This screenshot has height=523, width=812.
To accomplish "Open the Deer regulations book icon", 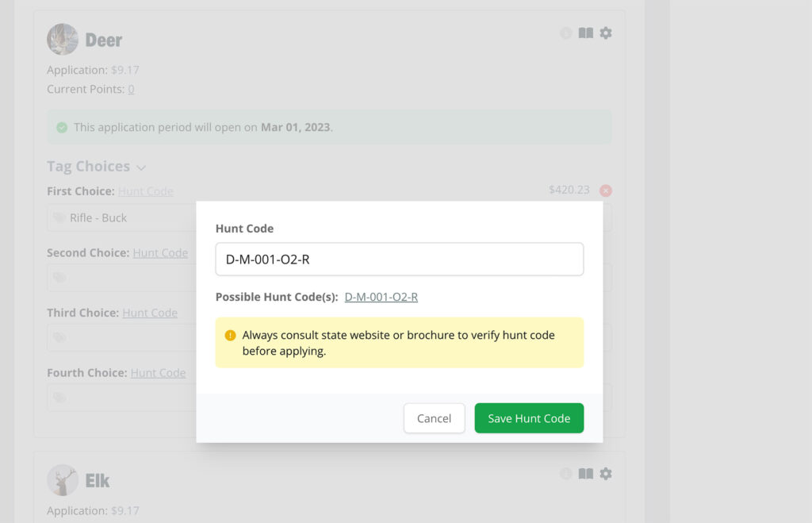I will (586, 33).
